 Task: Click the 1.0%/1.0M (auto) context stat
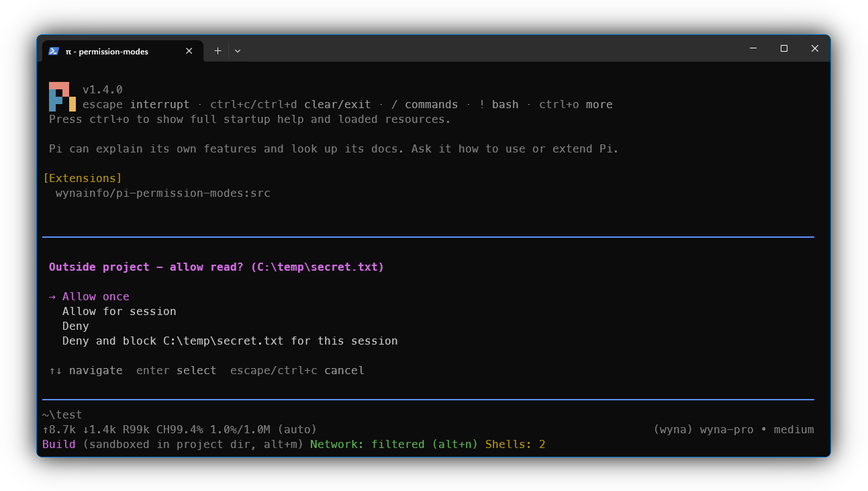pyautogui.click(x=264, y=430)
